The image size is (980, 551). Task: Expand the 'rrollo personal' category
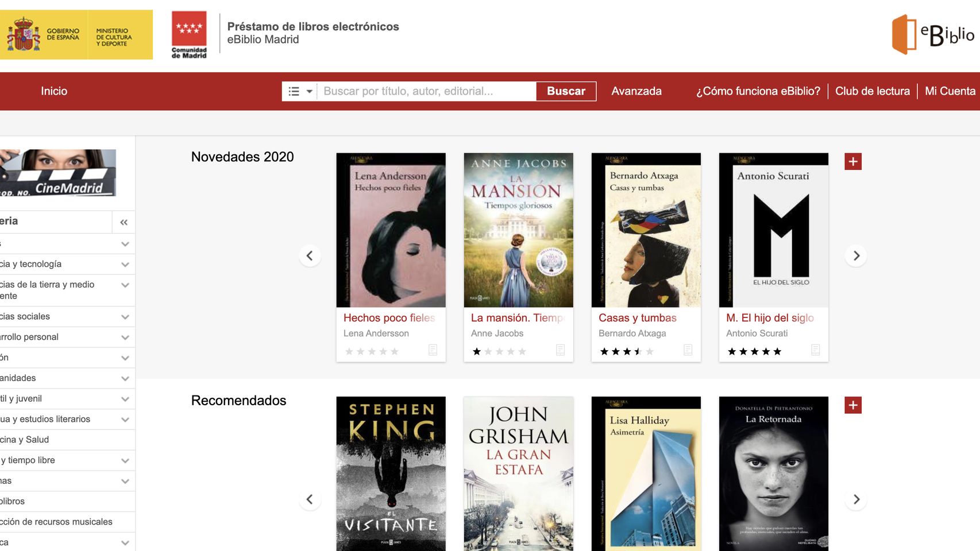125,337
